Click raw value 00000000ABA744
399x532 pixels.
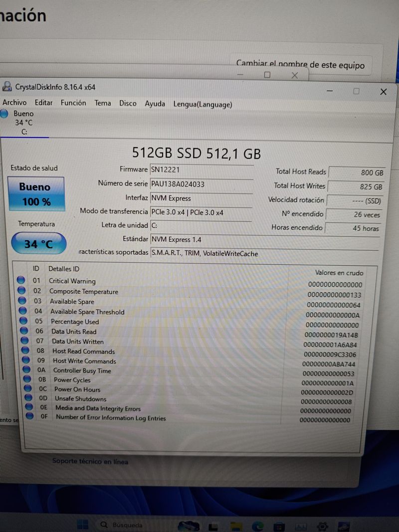[329, 364]
